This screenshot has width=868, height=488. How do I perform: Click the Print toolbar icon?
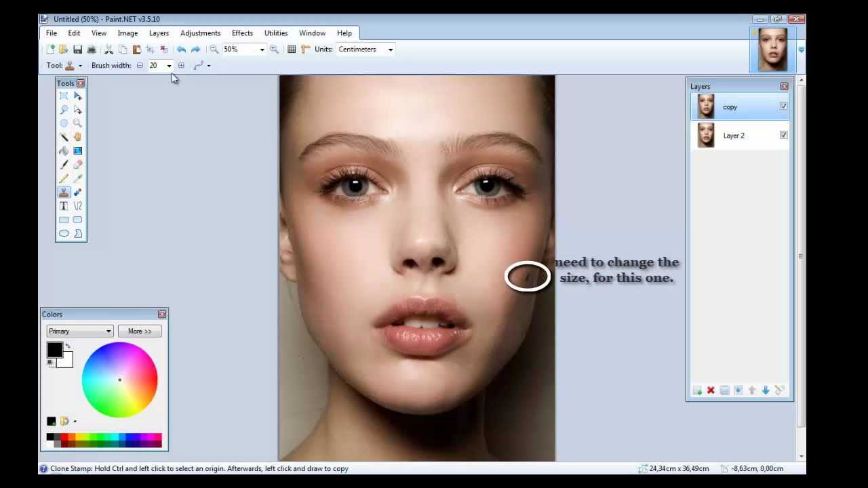92,49
